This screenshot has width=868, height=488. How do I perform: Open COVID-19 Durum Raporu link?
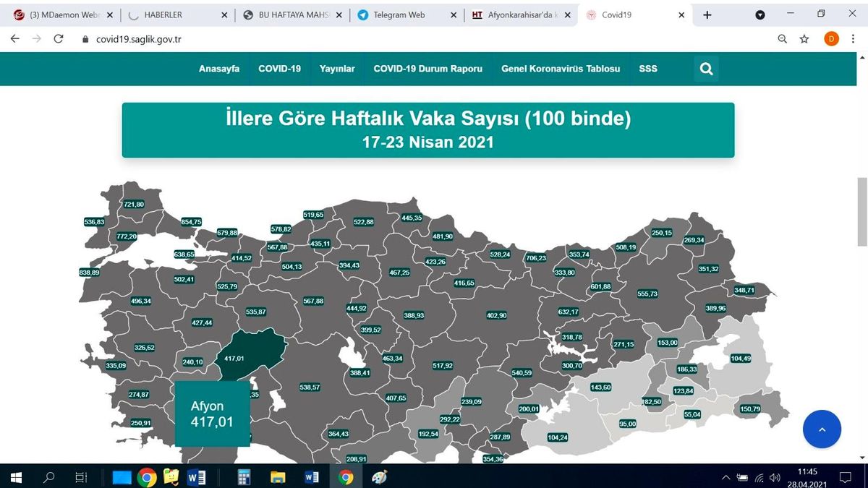(427, 69)
